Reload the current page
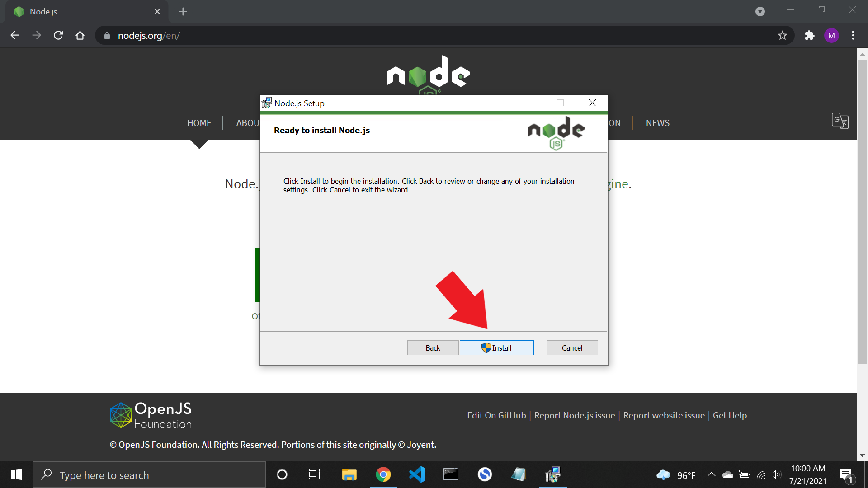 pyautogui.click(x=58, y=35)
